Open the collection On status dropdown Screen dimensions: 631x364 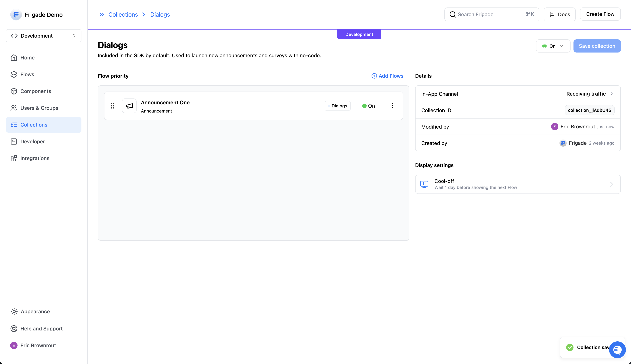(x=553, y=46)
